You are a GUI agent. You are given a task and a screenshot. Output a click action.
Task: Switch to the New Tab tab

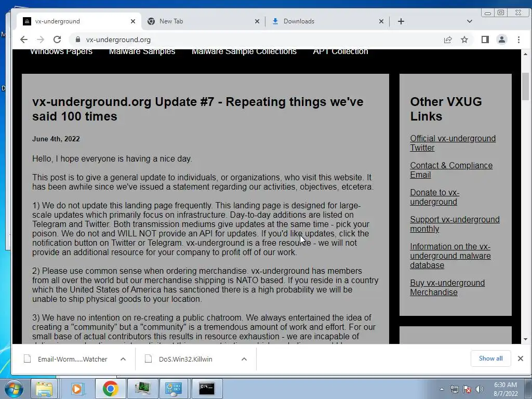point(203,21)
